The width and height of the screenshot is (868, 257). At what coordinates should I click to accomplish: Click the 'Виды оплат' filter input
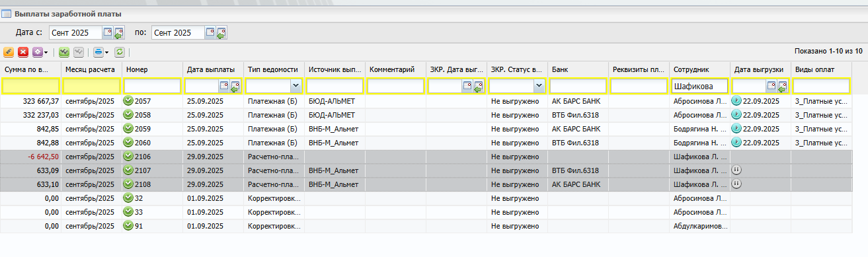tap(821, 86)
